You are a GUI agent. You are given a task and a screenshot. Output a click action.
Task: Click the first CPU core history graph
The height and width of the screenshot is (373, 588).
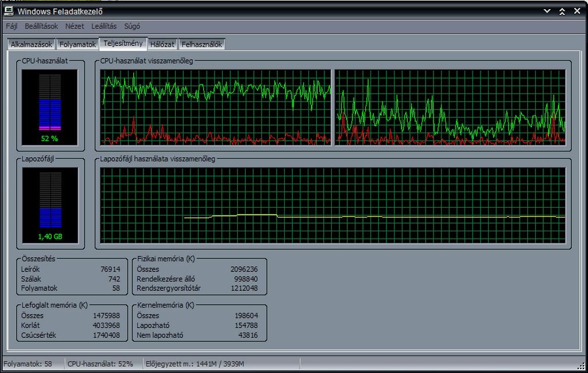point(216,107)
